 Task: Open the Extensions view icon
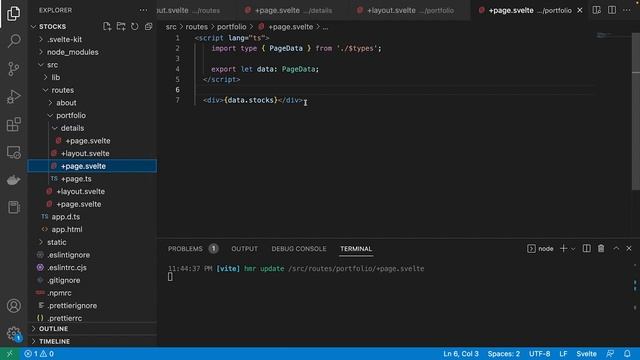(x=13, y=124)
